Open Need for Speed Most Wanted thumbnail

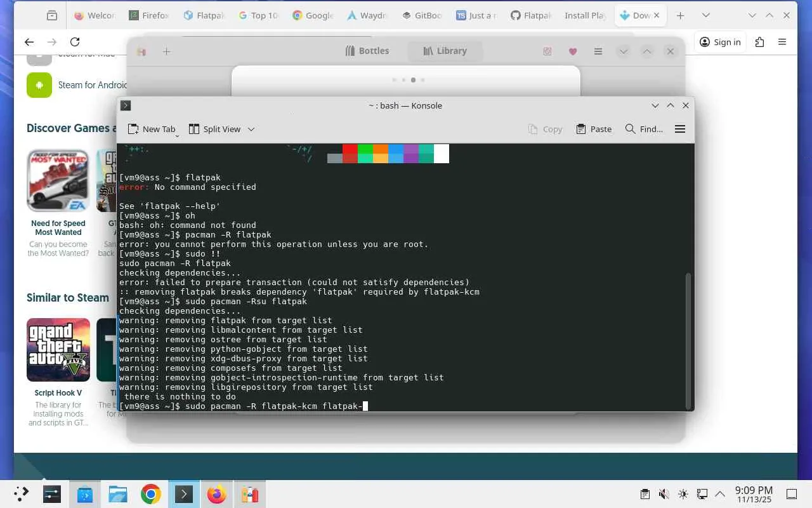click(58, 180)
